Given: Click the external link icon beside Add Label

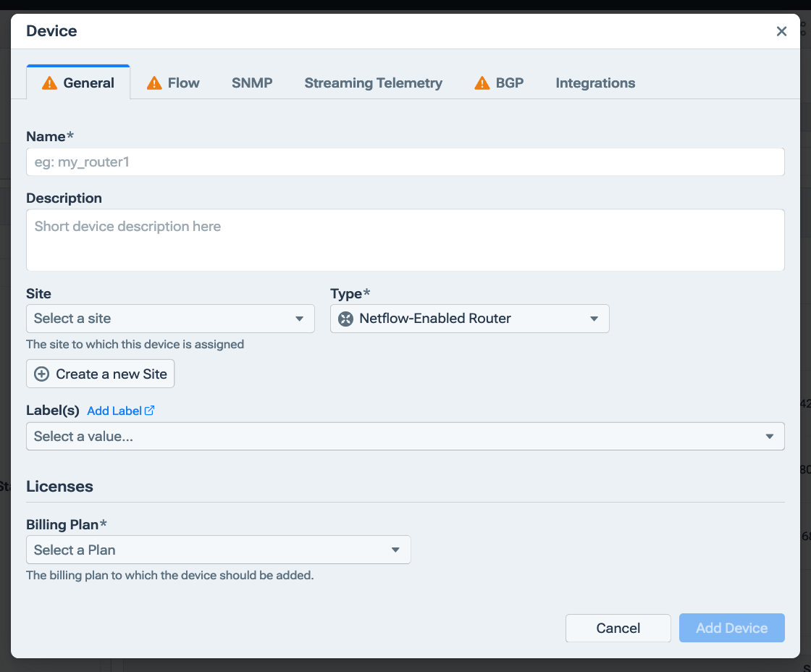Looking at the screenshot, I should 149,410.
